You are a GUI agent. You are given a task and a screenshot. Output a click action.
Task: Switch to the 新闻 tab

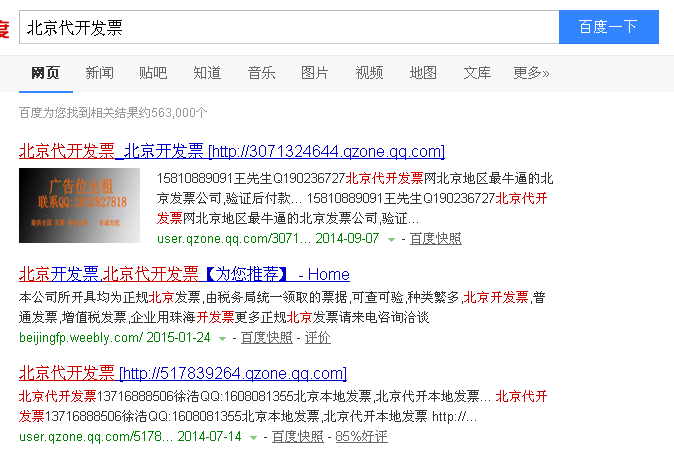[99, 73]
